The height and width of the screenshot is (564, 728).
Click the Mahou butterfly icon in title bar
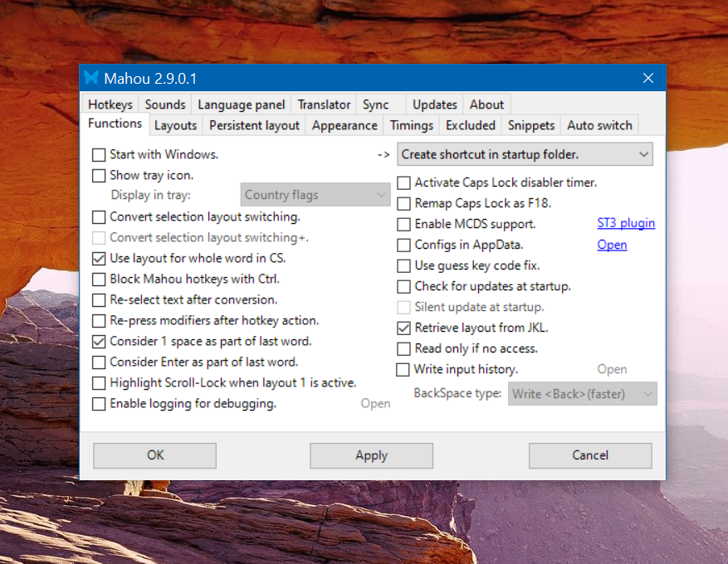[x=91, y=78]
